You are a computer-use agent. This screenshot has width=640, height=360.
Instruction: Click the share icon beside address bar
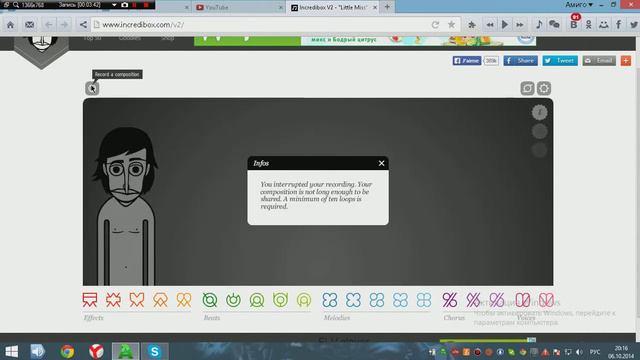(83, 25)
